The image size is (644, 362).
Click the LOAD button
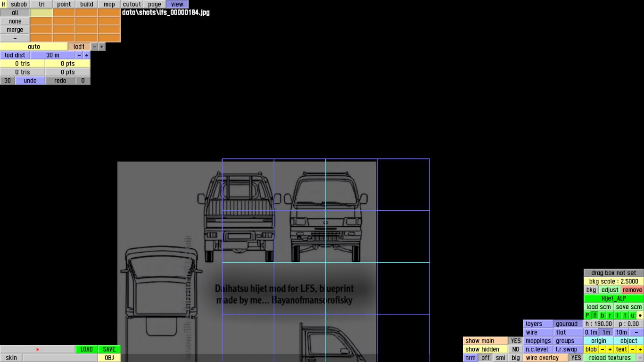coord(87,349)
